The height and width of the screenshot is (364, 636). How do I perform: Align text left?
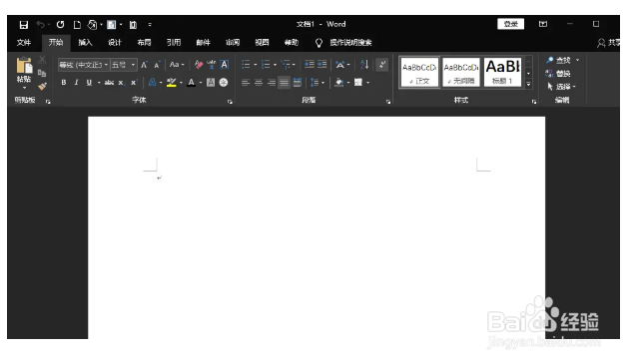[246, 83]
